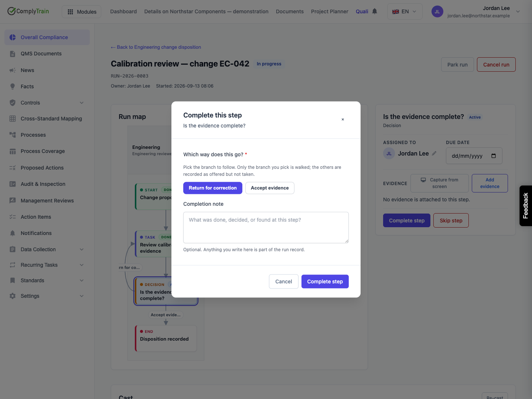Open the Quali menu item
Screen dimensions: 532x399
[x=362, y=11]
